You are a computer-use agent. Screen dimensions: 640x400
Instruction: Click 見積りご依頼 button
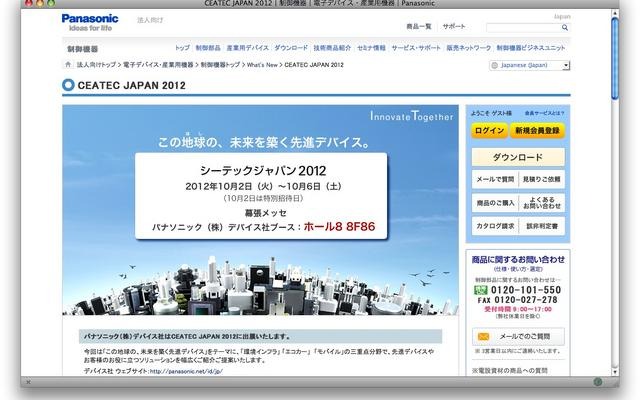[x=542, y=179]
